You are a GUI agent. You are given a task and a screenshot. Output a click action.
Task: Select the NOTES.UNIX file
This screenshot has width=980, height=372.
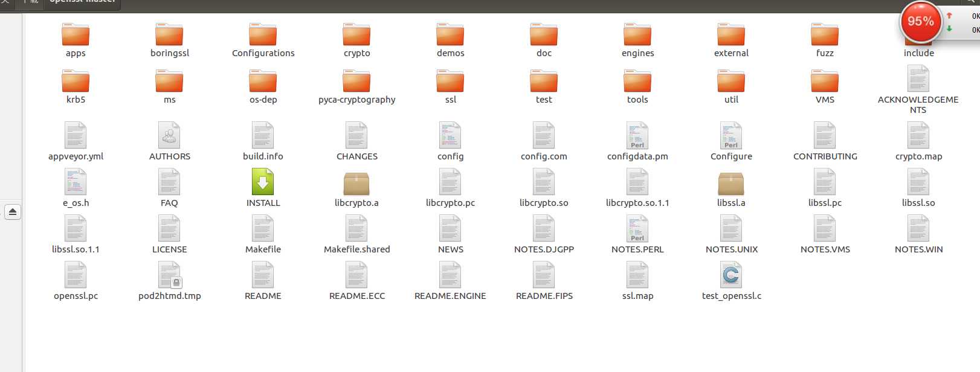(731, 228)
